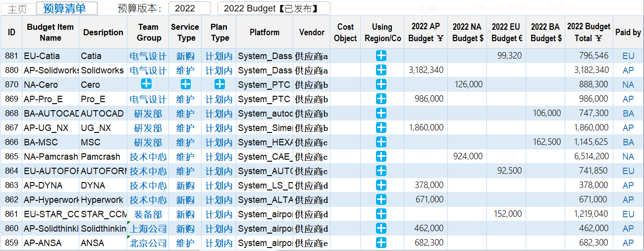Select the 152,000 EU budget cell
The height and width of the screenshot is (251, 644).
pyautogui.click(x=506, y=214)
